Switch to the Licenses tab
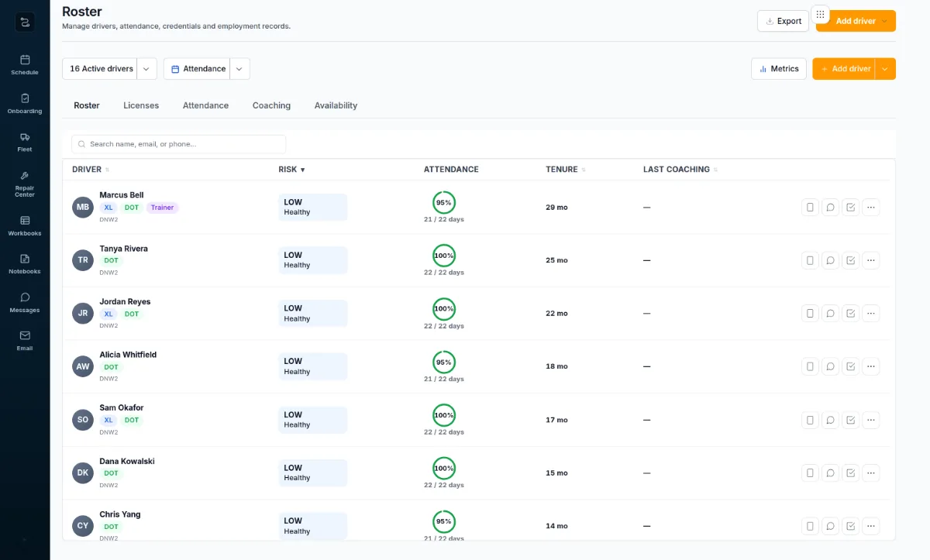The image size is (930, 560). [141, 105]
